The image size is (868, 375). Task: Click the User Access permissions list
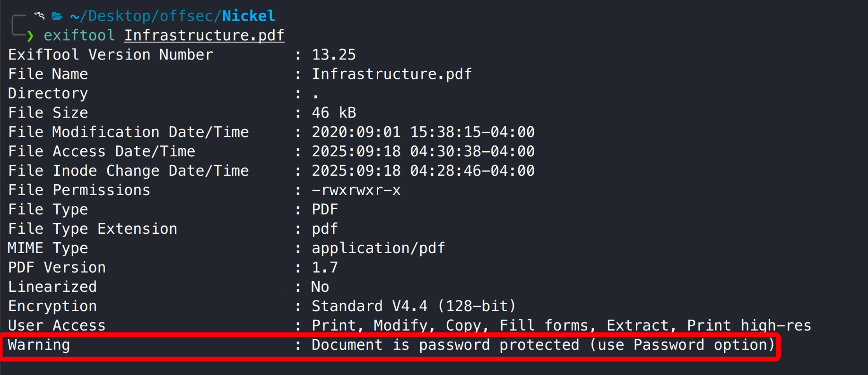(561, 326)
